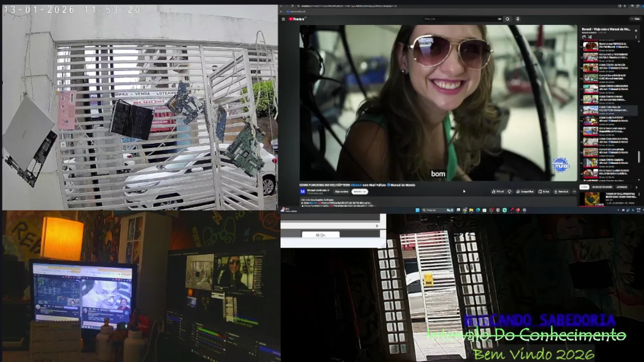Click the right scroll arrow in the small window
Image resolution: width=644 pixels, height=362 pixels.
[x=377, y=226]
